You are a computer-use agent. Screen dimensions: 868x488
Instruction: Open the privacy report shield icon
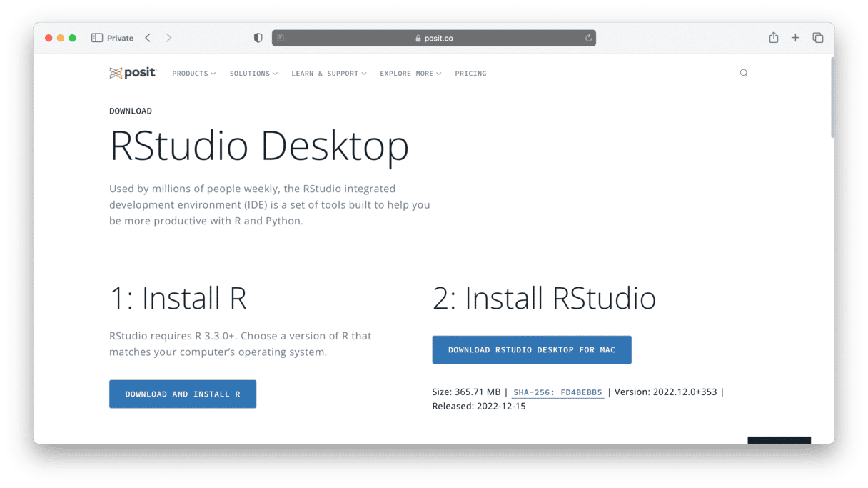point(258,38)
